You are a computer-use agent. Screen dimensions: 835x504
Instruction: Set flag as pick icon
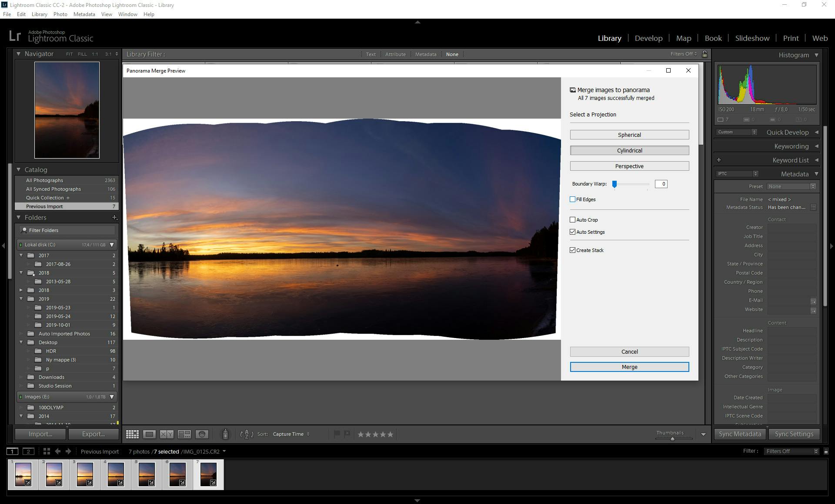coord(337,434)
